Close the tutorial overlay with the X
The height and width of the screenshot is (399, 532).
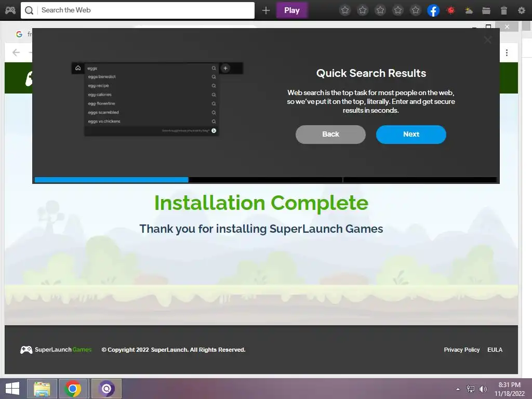487,40
